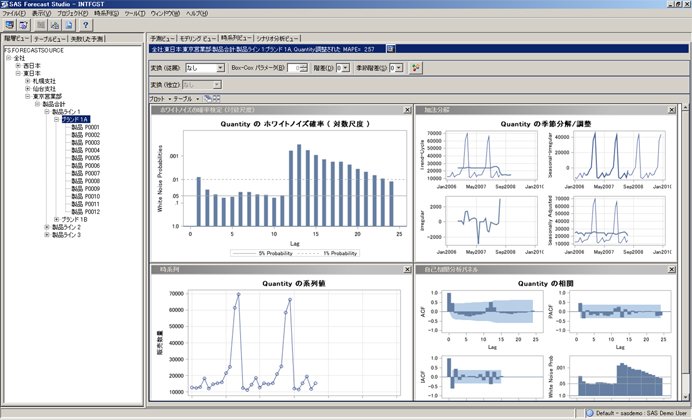This screenshot has width=692, height=420.
Task: Open the テーブル dropdown menu
Action: 186,99
